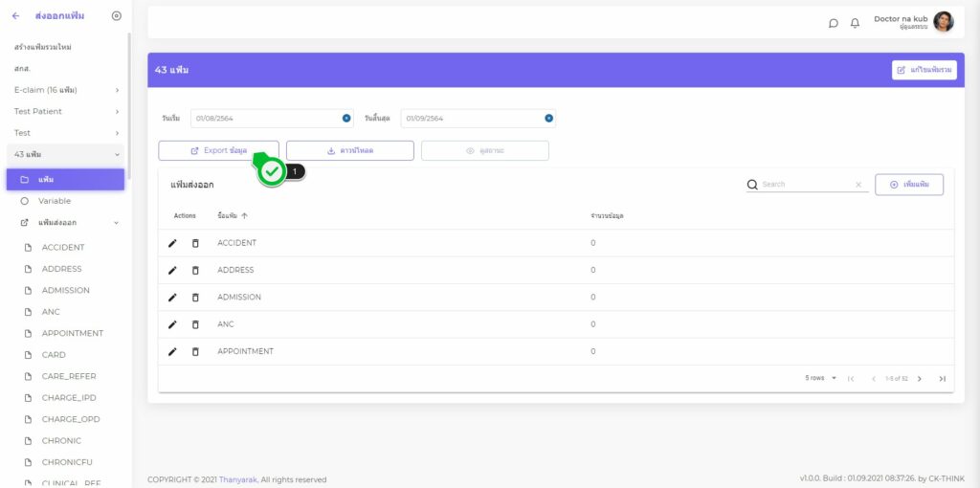Click the Export ข้อมูล button
Viewport: 980px width, 488px height.
pyautogui.click(x=218, y=150)
